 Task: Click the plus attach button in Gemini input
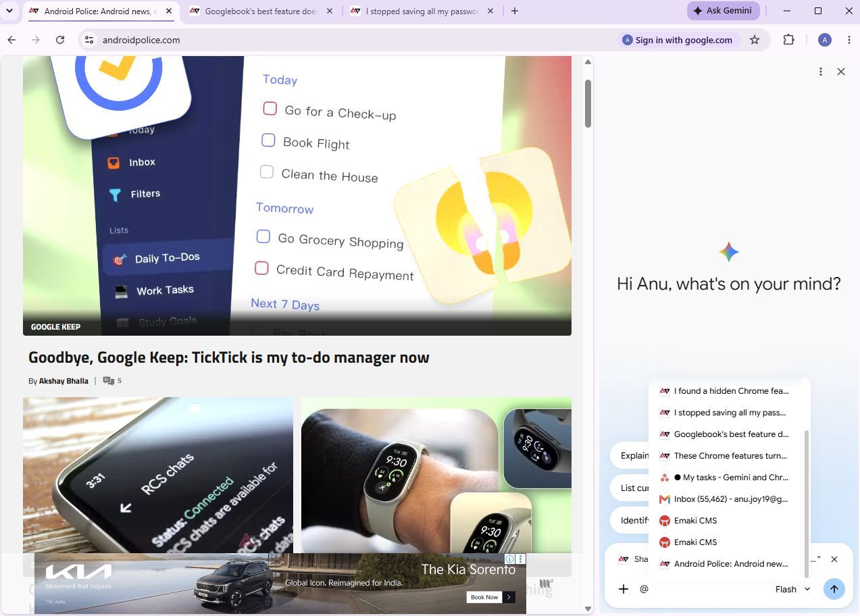point(624,589)
